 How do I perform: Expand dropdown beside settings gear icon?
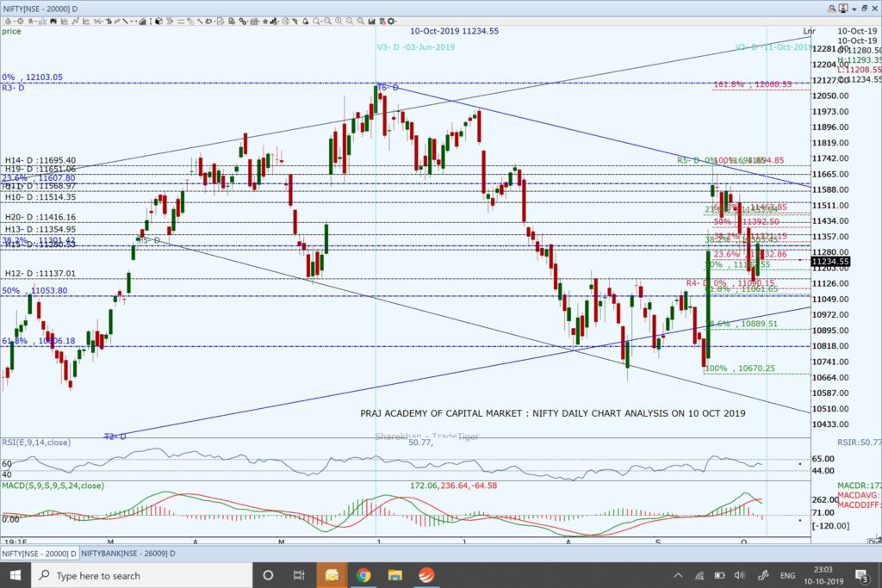click(x=396, y=22)
